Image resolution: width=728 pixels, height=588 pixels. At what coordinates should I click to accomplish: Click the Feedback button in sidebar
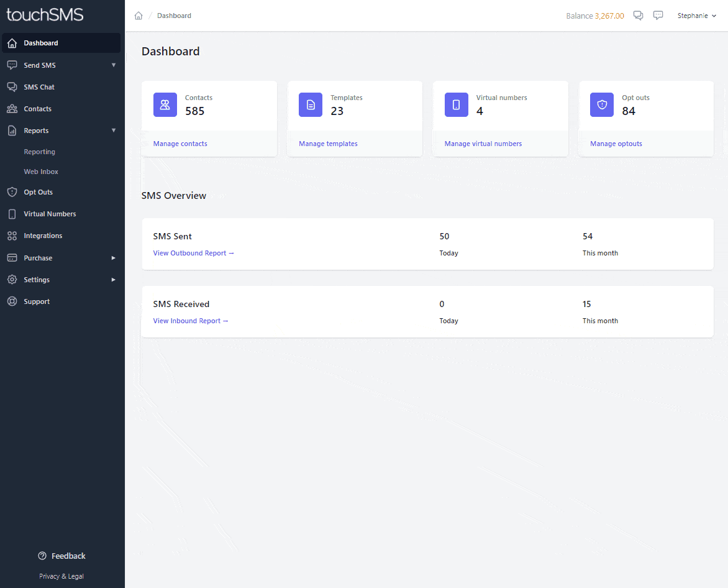pyautogui.click(x=62, y=556)
